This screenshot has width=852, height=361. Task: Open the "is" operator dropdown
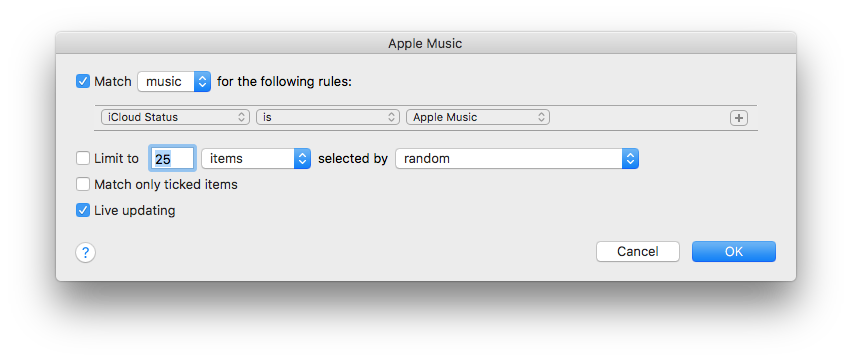click(328, 117)
